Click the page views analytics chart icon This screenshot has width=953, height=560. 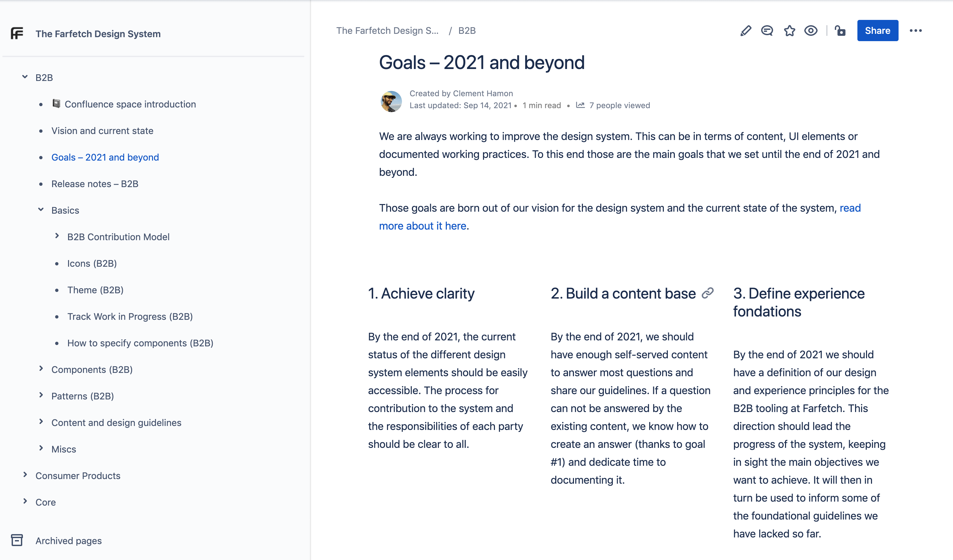(580, 105)
